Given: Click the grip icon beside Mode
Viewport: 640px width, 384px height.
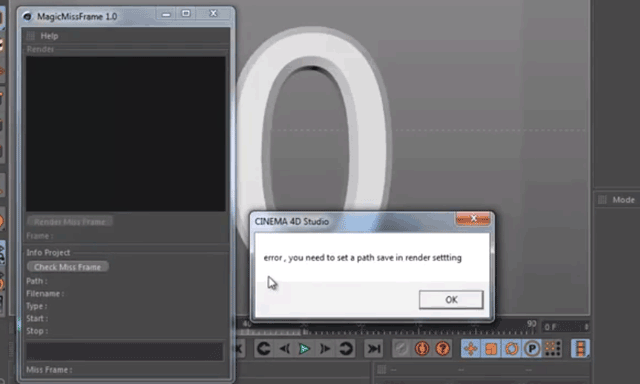Looking at the screenshot, I should point(602,200).
